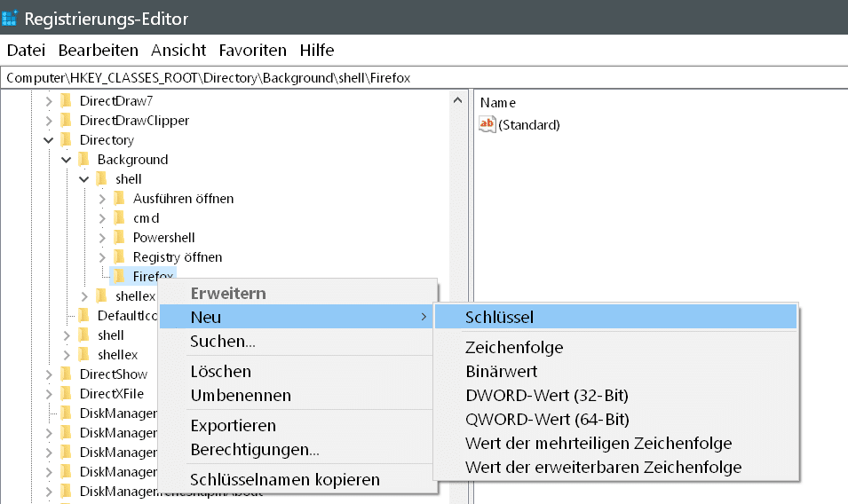Click the tree pane scrollbar up arrow
This screenshot has width=848, height=504.
tap(459, 99)
